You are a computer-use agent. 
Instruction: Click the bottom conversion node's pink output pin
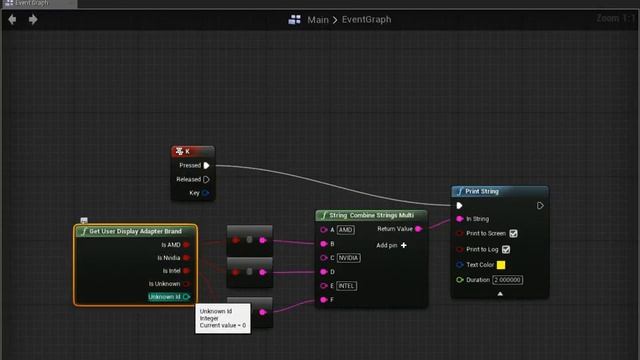click(x=263, y=312)
